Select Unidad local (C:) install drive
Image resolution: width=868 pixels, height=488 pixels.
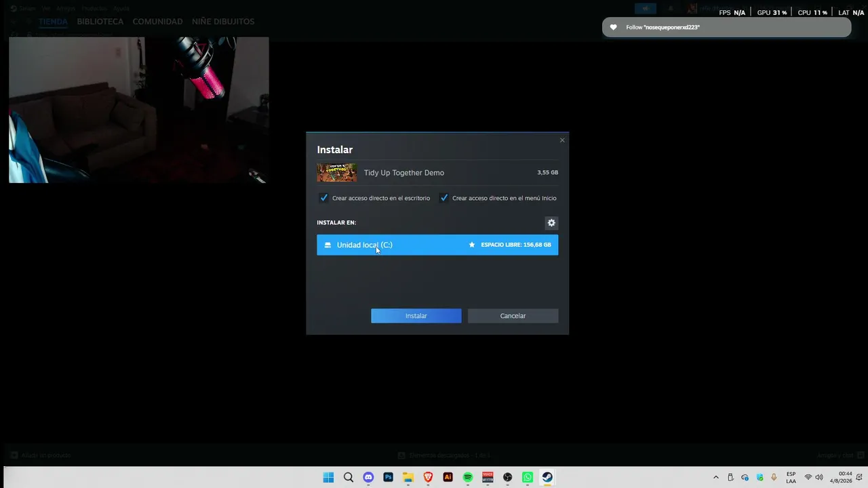437,245
